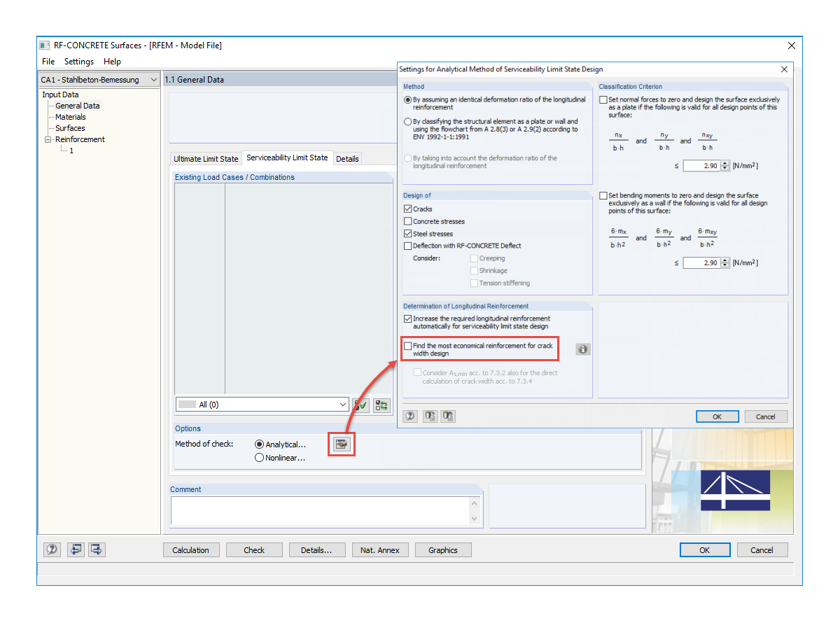Open the Analytical method settings dialog

341,444
